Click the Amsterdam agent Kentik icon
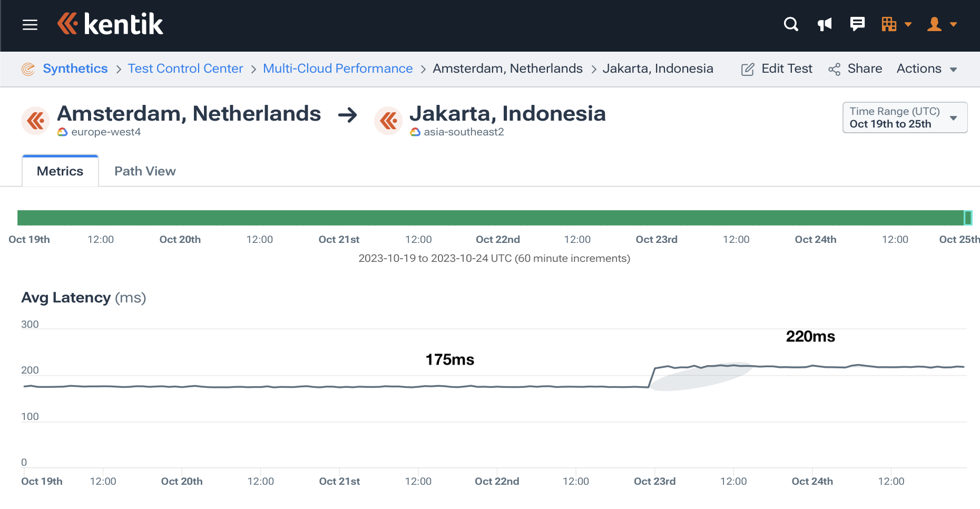Viewport: 980px width, 509px height. click(x=36, y=121)
